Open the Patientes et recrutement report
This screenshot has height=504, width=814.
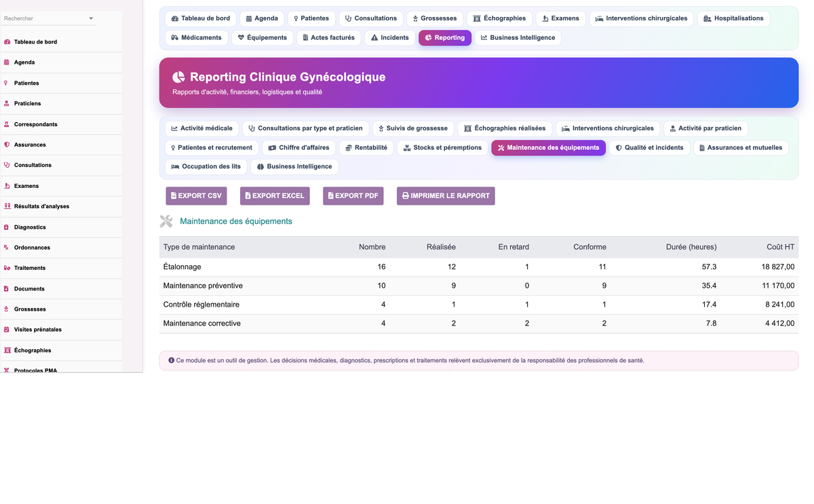212,147
